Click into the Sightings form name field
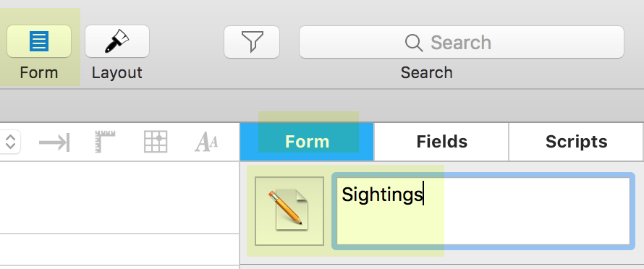Viewport: 644px width, 269px height. [483, 211]
